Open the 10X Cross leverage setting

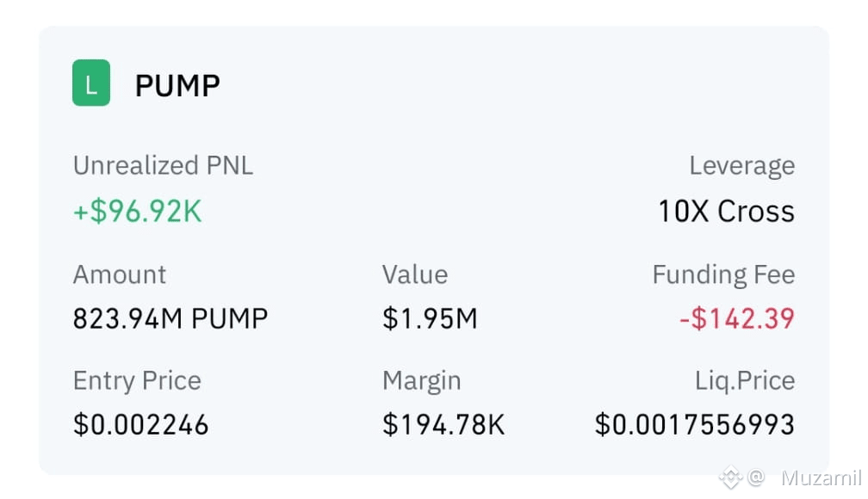tap(726, 212)
